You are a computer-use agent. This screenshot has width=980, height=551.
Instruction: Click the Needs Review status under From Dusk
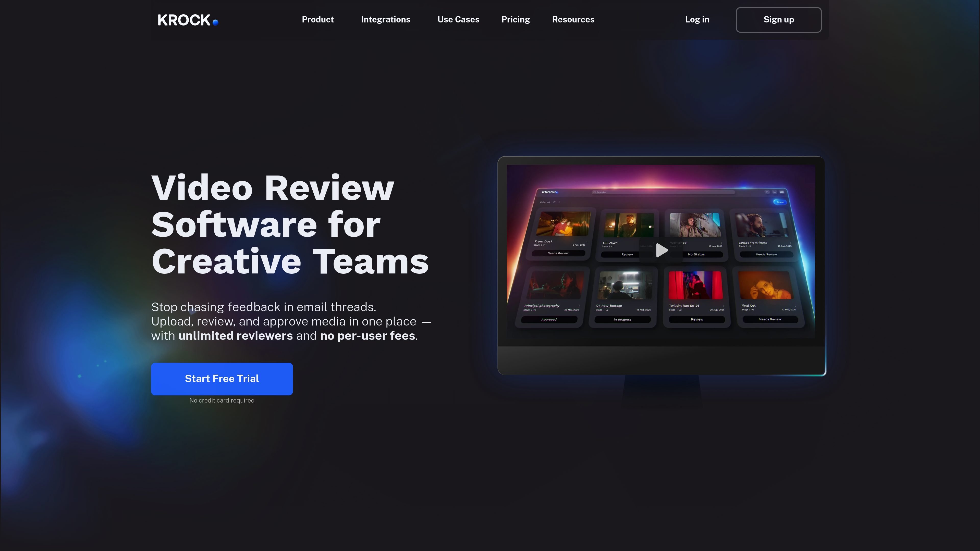558,253
